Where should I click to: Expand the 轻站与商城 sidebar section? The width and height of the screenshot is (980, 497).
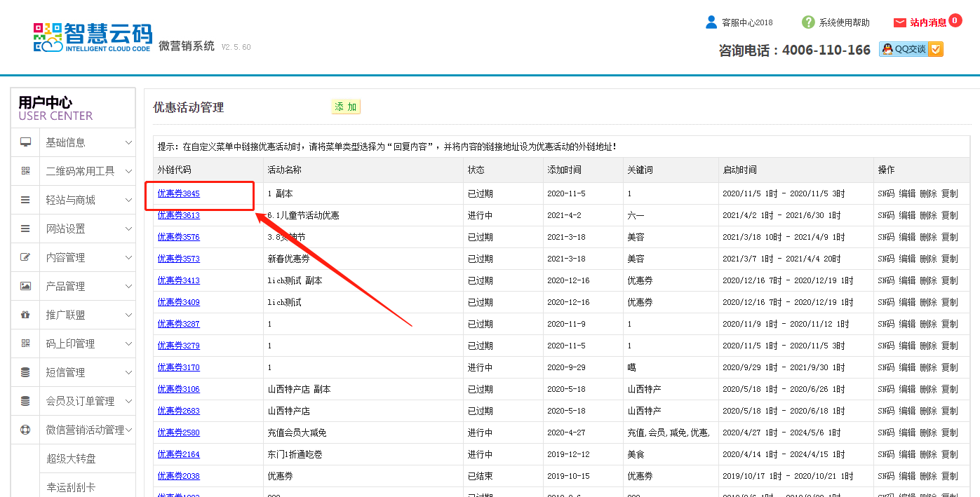[x=128, y=200]
